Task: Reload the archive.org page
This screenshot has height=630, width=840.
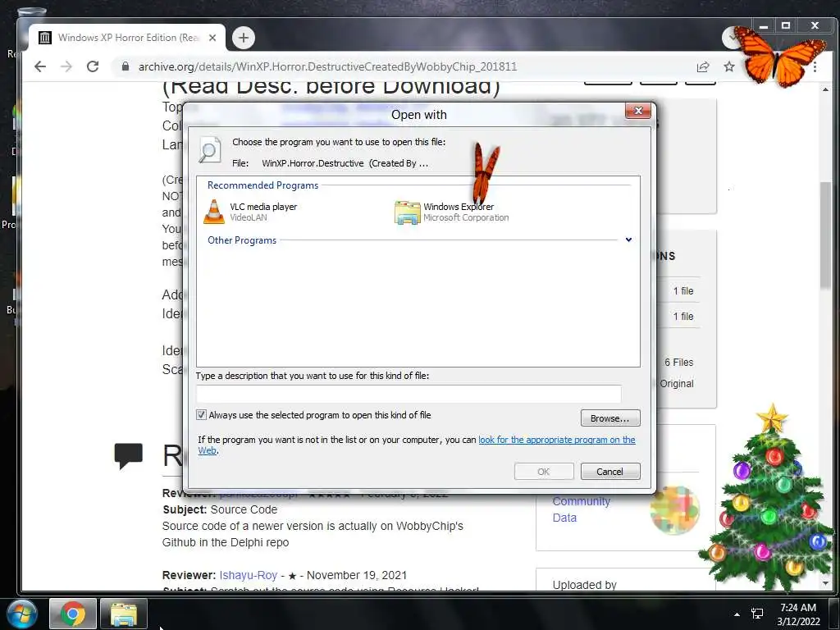Action: click(93, 66)
